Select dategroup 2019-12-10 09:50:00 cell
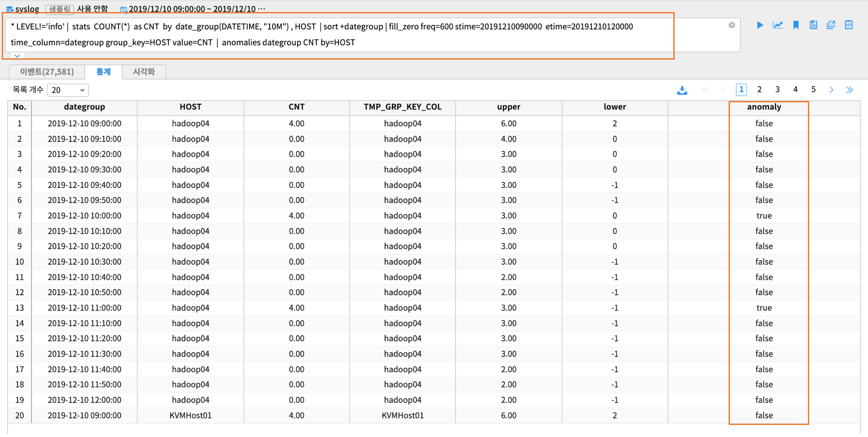Image resolution: width=868 pixels, height=437 pixels. (x=85, y=200)
